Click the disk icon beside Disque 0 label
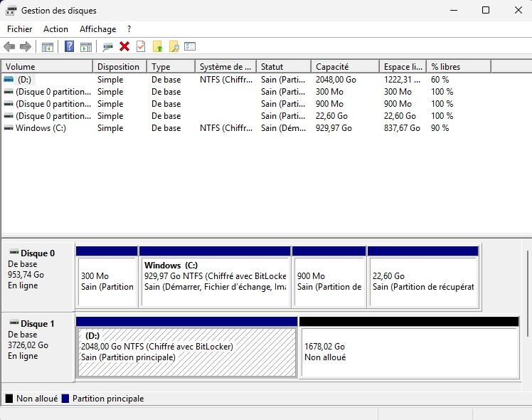Image resolution: width=532 pixels, height=420 pixels. pos(14,252)
